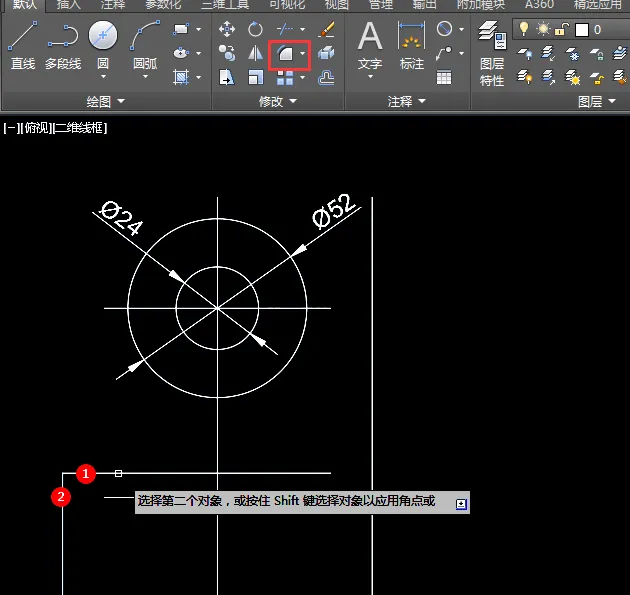Expand the Arc (圆弧) options arrow
The width and height of the screenshot is (630, 595).
[x=145, y=76]
